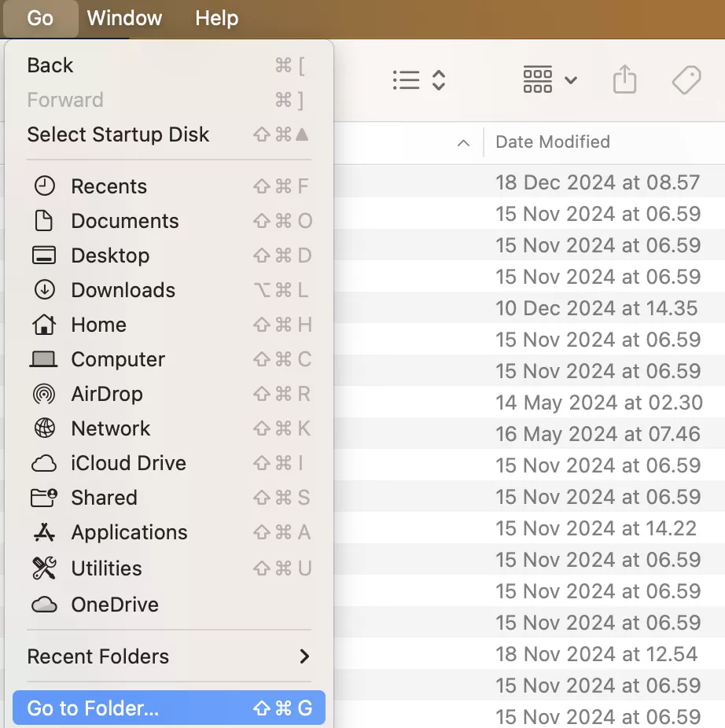Screen dimensions: 725x728
Task: Click Back in the Go menu
Action: (x=50, y=65)
